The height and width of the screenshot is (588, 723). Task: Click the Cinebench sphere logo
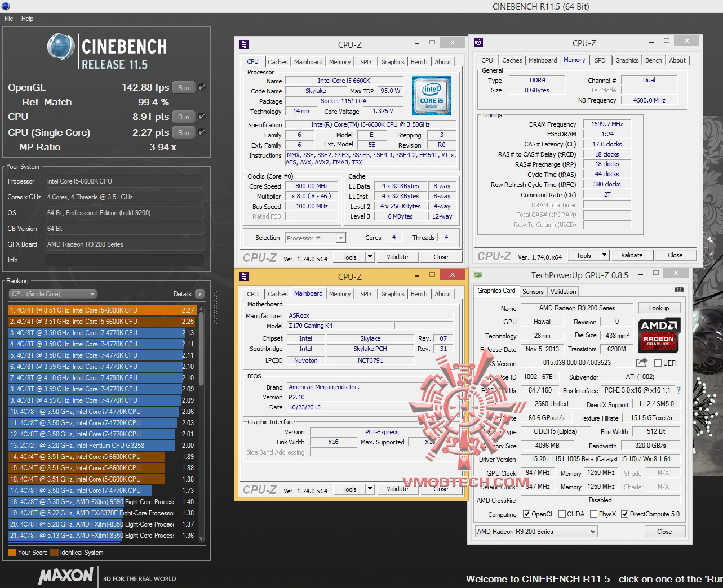pyautogui.click(x=61, y=47)
